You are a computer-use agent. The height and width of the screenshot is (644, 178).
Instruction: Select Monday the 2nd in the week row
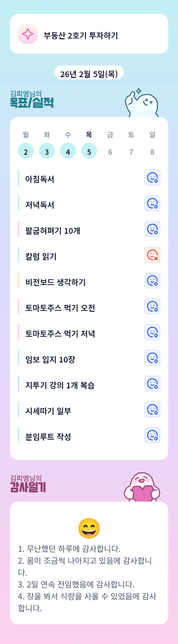(26, 151)
